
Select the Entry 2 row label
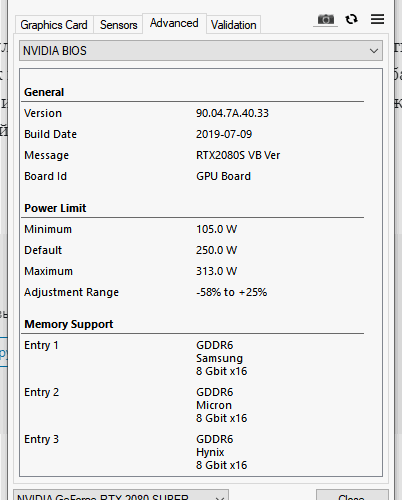(41, 392)
